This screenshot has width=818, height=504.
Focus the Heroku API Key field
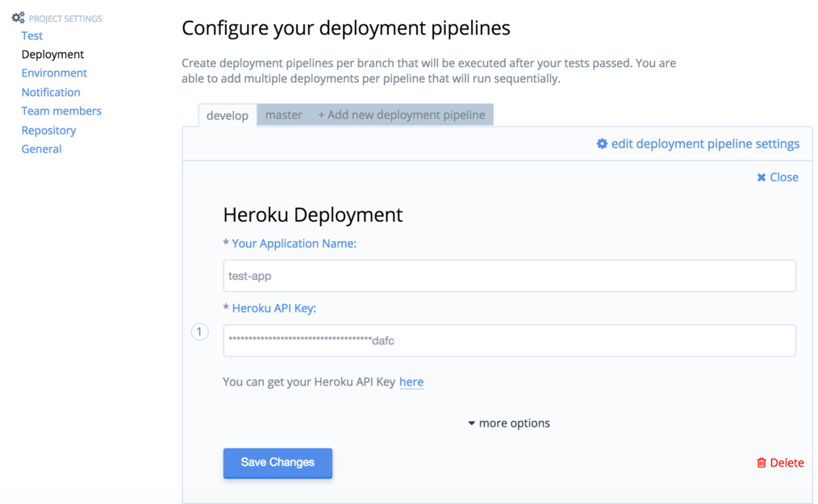[x=509, y=340]
